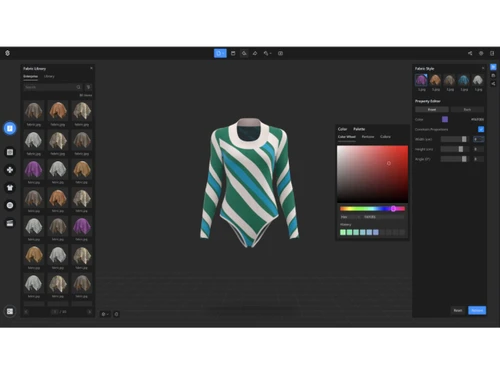Open the blue fabric library sidebar button
Screen dimensions: 500x375
coord(10,128)
